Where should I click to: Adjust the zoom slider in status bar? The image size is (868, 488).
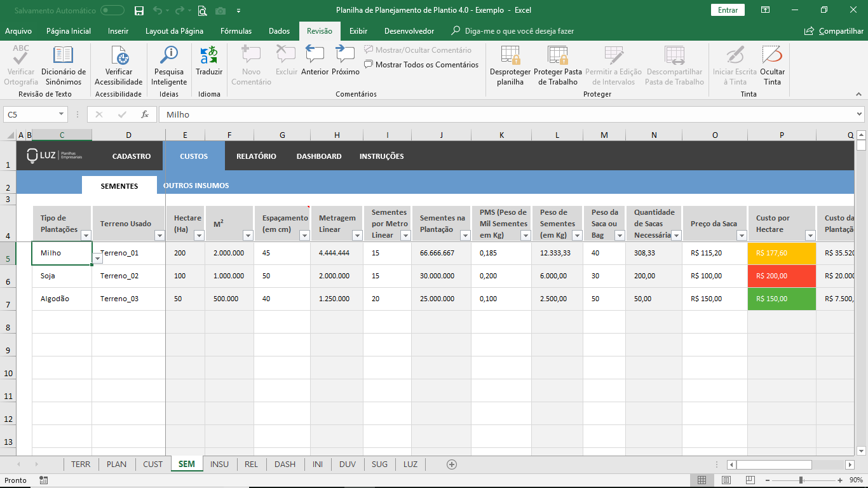coord(801,480)
